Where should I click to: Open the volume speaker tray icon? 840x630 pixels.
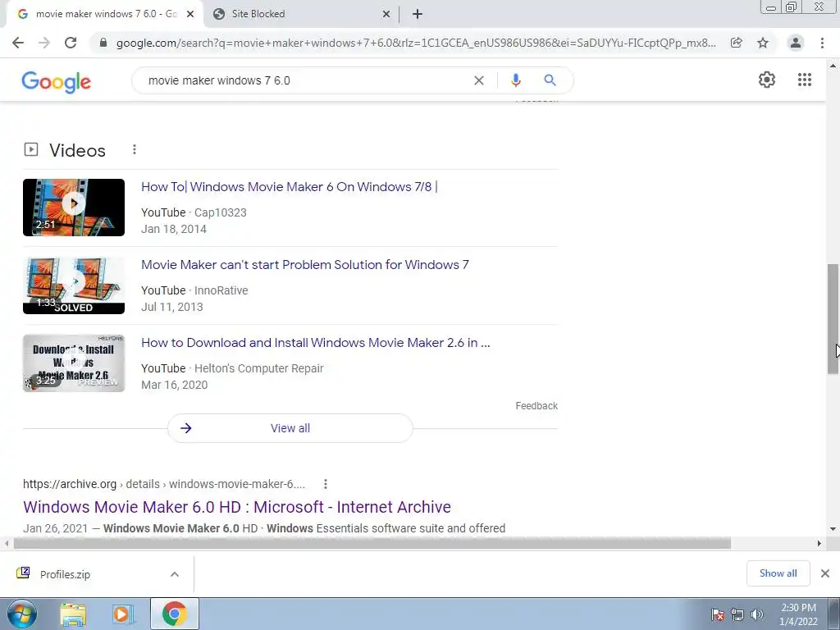point(757,614)
